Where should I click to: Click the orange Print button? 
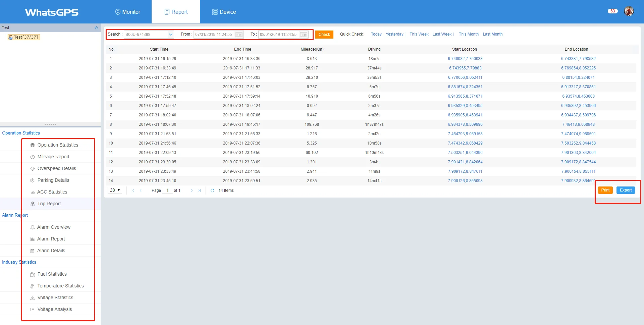click(605, 190)
